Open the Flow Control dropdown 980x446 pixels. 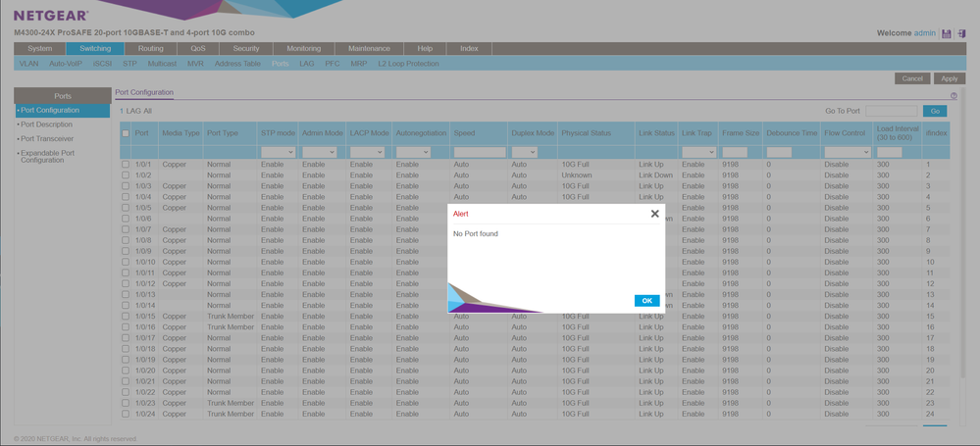tap(848, 152)
